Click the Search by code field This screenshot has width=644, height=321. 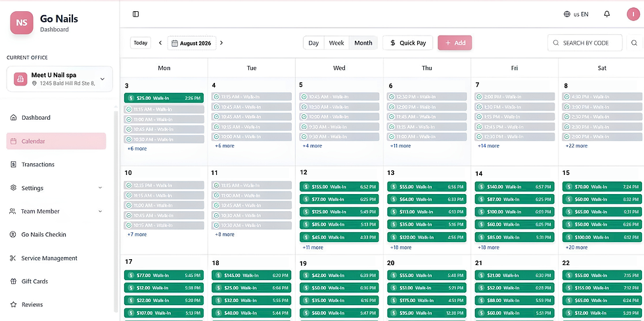point(585,43)
